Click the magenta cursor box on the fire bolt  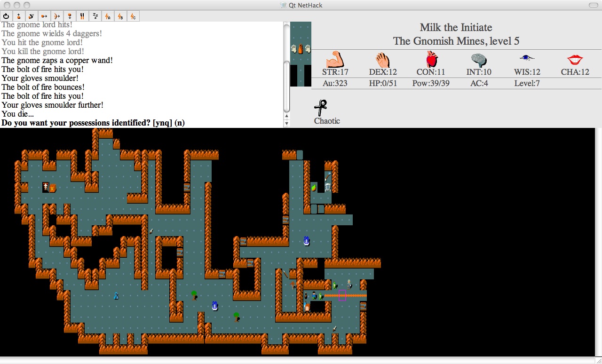pyautogui.click(x=342, y=295)
